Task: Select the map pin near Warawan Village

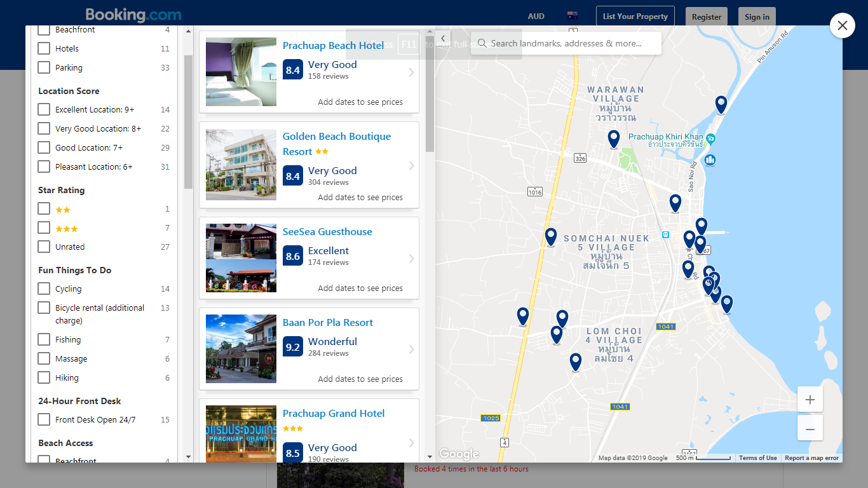Action: coord(613,139)
